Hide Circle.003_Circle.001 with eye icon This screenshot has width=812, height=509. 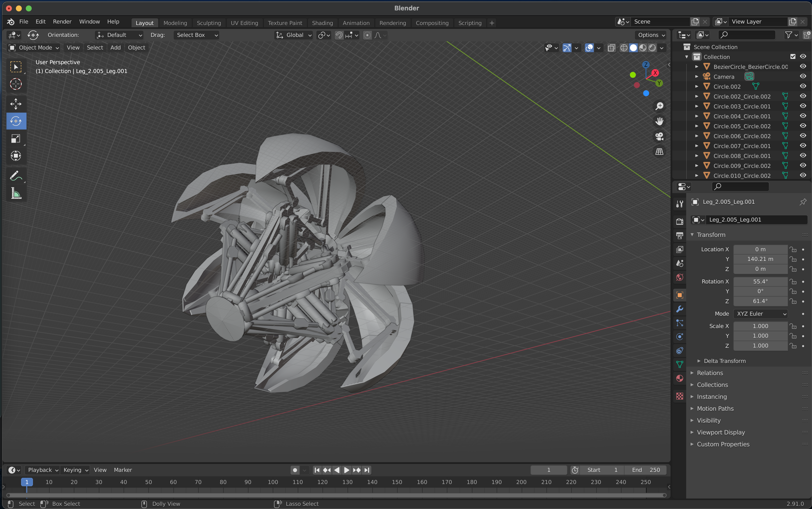(803, 106)
